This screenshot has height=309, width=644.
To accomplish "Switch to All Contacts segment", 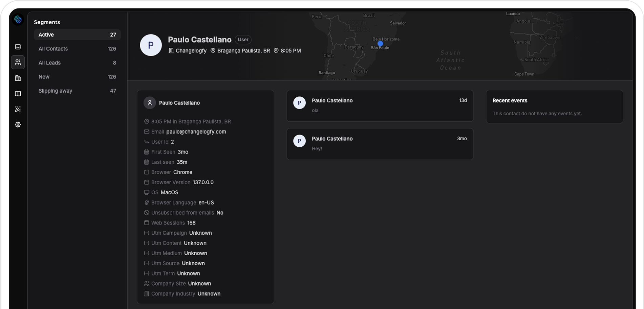I will coord(77,49).
